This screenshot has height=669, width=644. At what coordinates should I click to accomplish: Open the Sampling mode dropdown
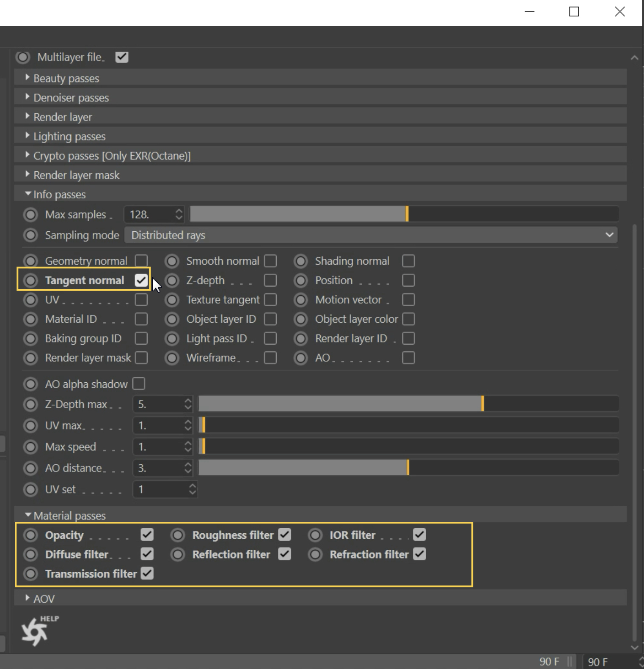(371, 235)
